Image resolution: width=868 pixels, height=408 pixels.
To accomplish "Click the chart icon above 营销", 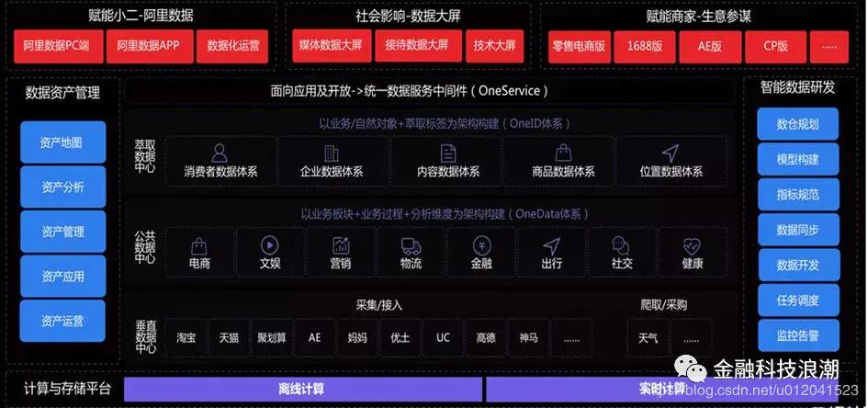I will [341, 245].
